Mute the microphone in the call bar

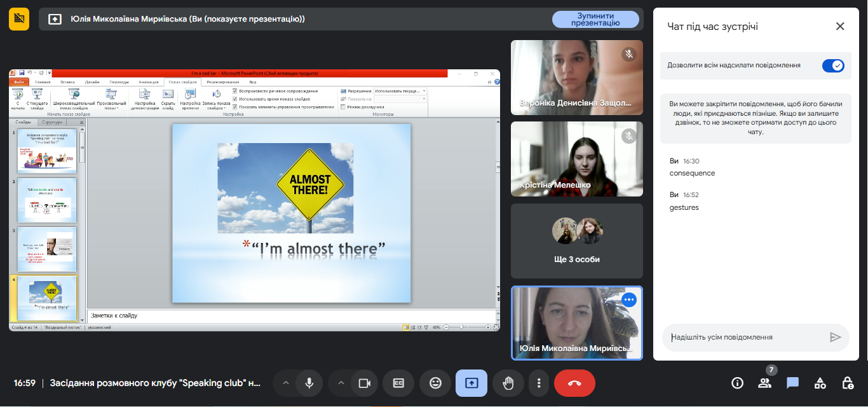pyautogui.click(x=309, y=383)
